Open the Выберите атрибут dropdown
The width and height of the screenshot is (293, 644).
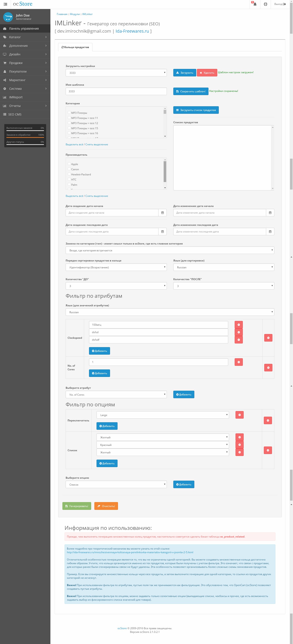[116, 395]
